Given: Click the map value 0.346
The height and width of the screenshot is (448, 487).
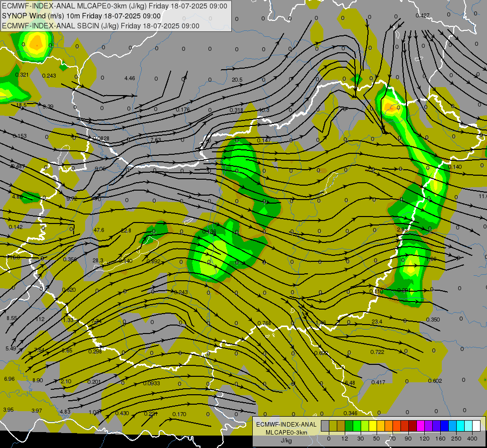Looking at the screenshot, I should [x=350, y=413].
